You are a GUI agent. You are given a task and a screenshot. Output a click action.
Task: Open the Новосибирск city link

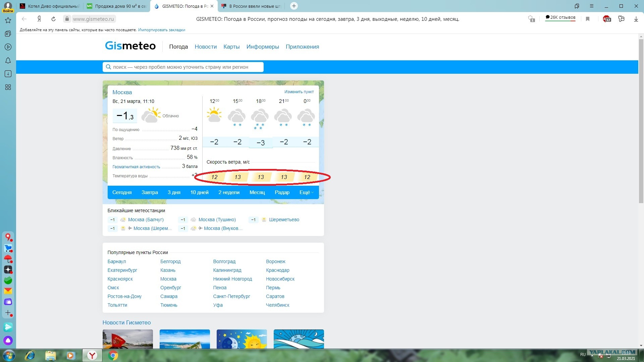click(x=280, y=279)
